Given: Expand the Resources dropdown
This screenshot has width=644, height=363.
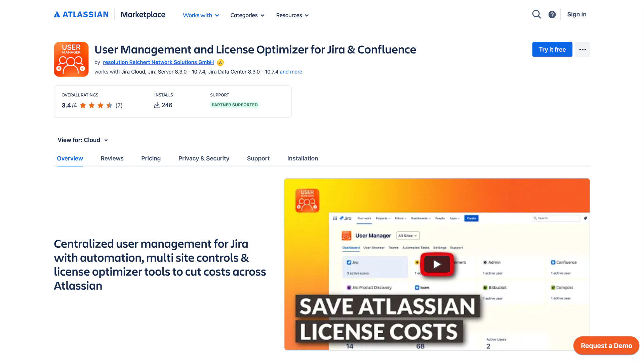Looking at the screenshot, I should click(292, 15).
